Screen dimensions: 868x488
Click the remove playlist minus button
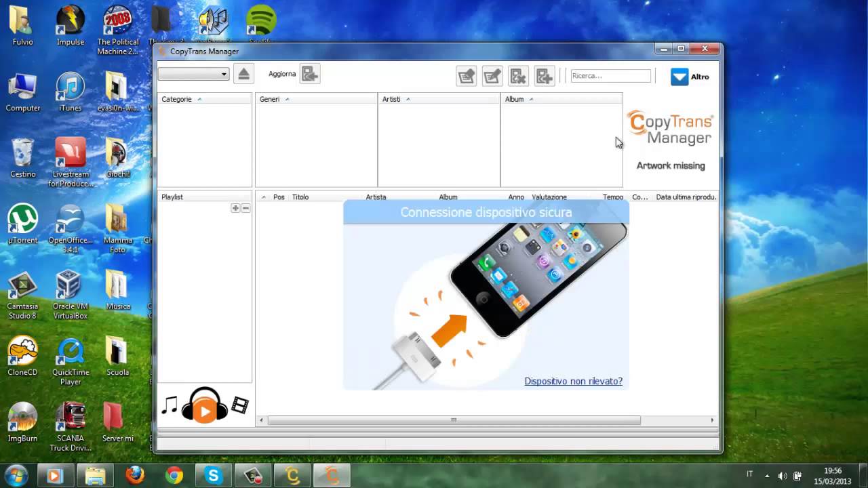pyautogui.click(x=245, y=208)
